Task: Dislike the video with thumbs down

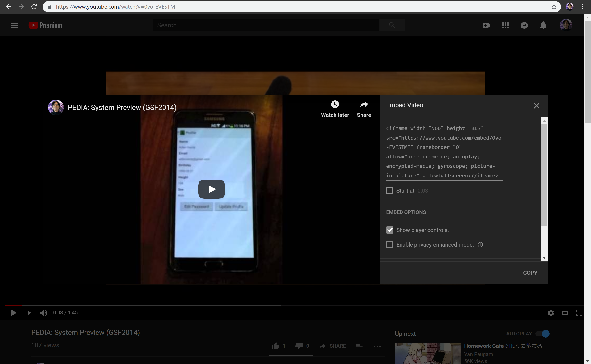Action: pos(299,346)
